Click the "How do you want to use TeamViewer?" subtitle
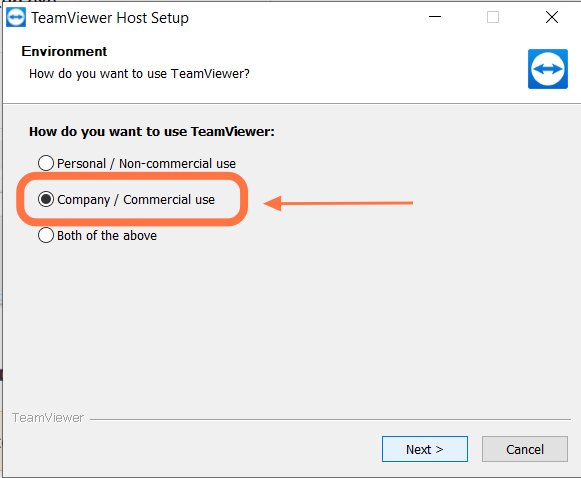The image size is (581, 478). click(139, 74)
